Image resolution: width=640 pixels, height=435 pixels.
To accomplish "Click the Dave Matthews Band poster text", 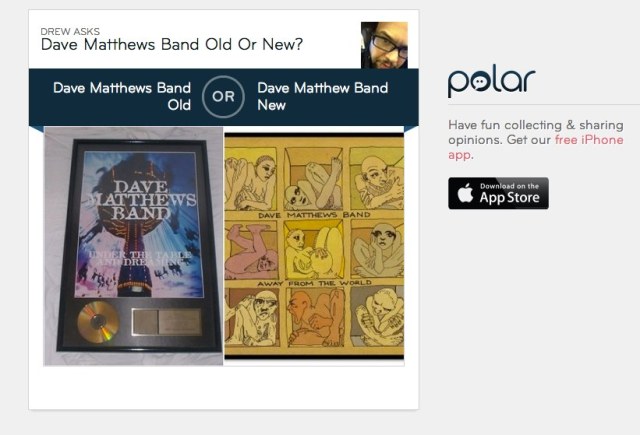I will [142, 200].
